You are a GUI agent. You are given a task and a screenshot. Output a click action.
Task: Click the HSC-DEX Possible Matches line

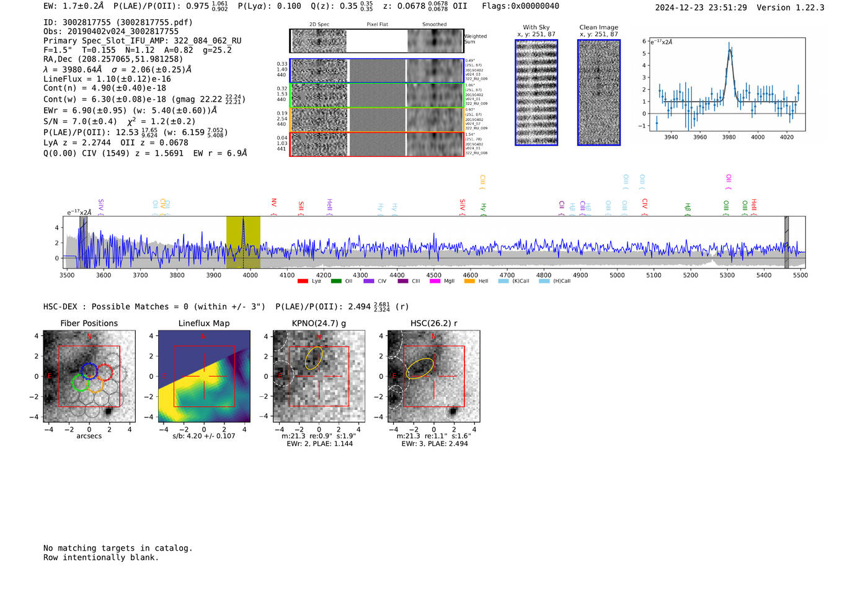pyautogui.click(x=226, y=306)
